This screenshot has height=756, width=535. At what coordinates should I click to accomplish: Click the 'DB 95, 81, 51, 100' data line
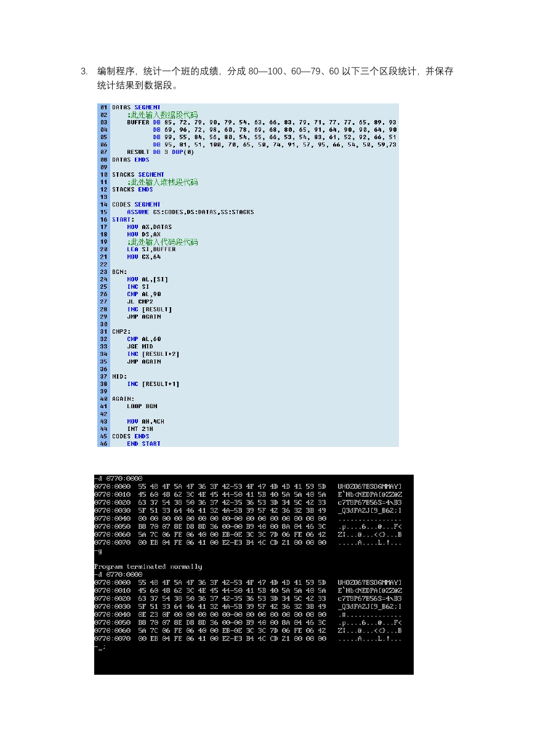275,145
